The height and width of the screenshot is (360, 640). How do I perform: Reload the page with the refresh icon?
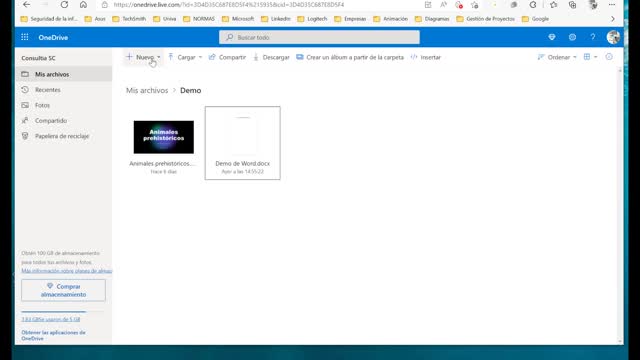click(x=64, y=5)
